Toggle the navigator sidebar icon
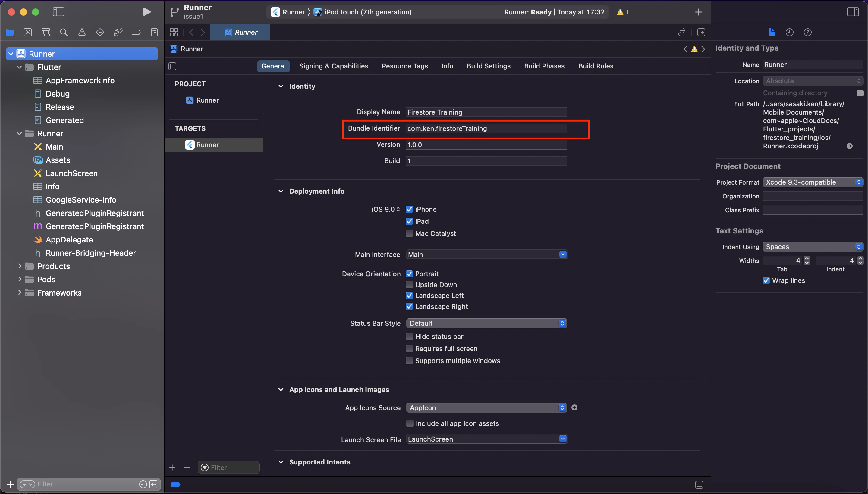The image size is (868, 494). click(x=58, y=12)
